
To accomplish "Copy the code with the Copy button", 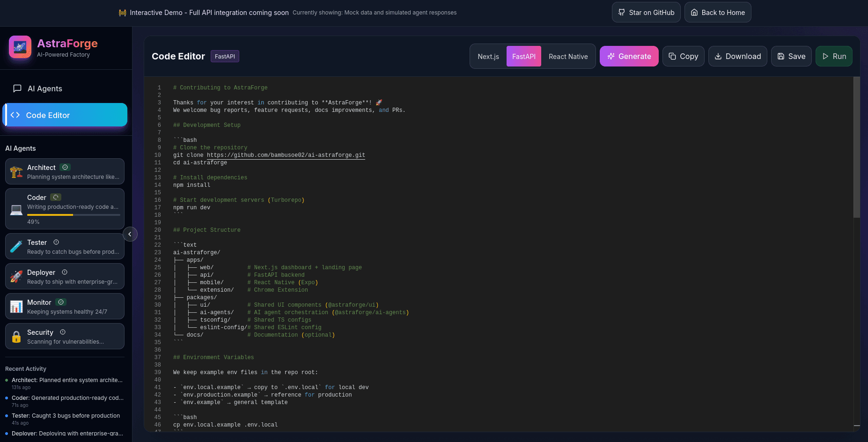I will tap(683, 56).
